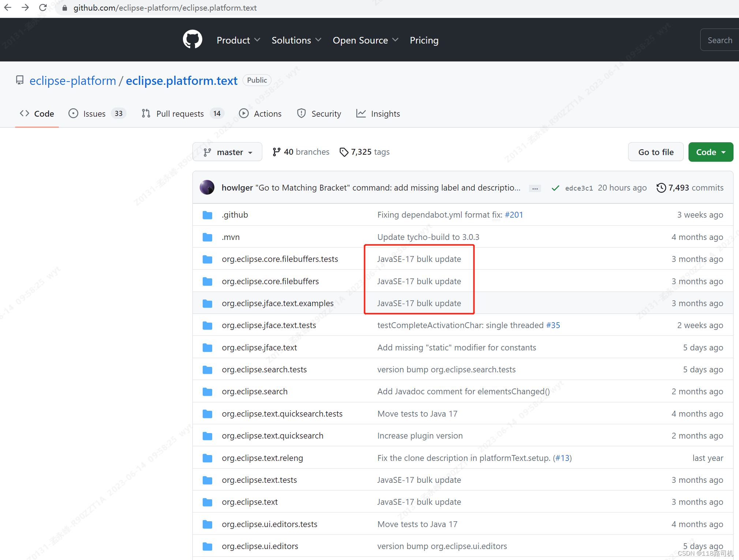Click folder icon for org.eclipse.core.filebuffers

coord(207,281)
